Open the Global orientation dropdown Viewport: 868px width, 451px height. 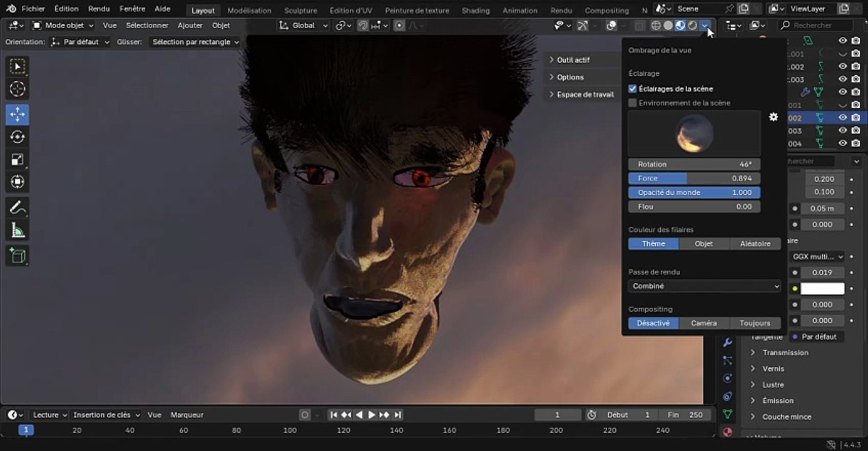pyautogui.click(x=304, y=26)
